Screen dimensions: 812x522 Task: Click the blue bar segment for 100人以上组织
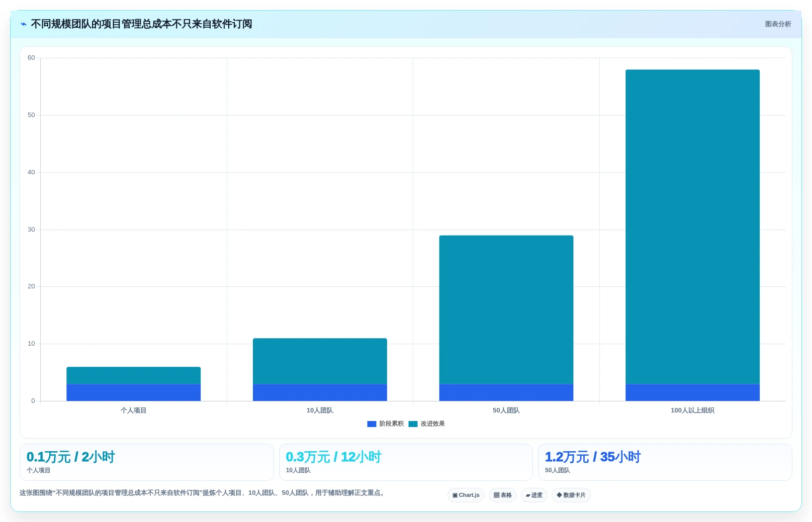(x=692, y=392)
